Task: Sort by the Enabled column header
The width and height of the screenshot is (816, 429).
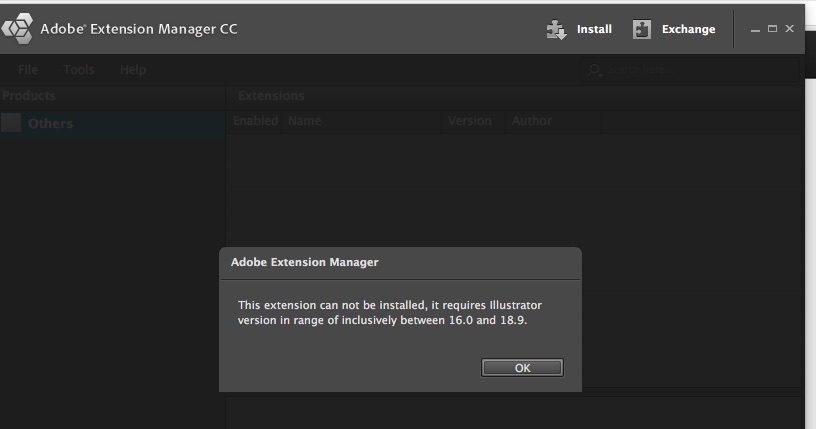Action: (255, 121)
